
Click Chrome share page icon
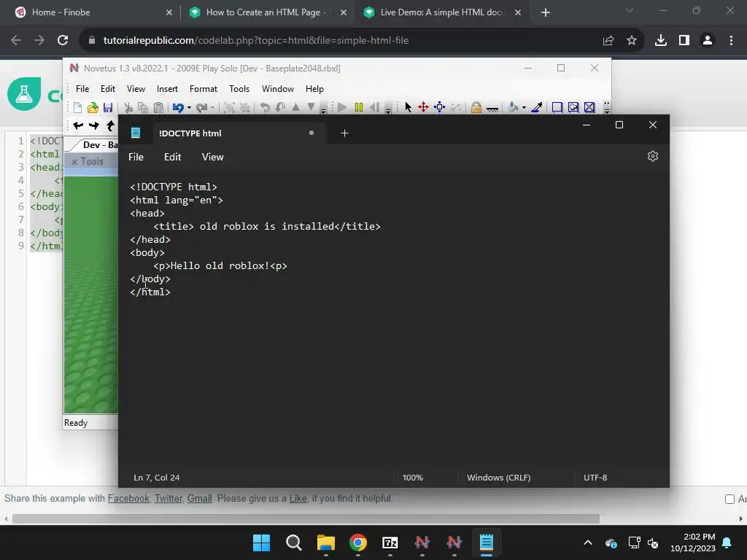click(x=608, y=41)
